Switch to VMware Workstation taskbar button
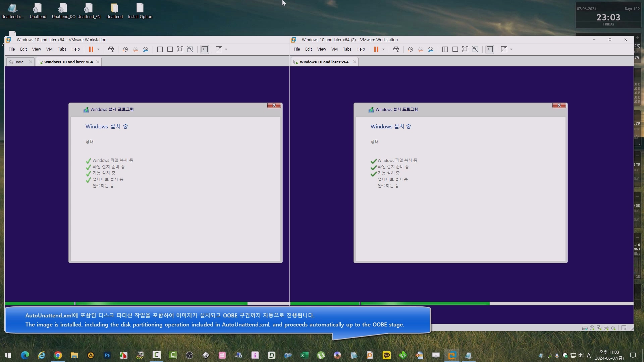 452,355
